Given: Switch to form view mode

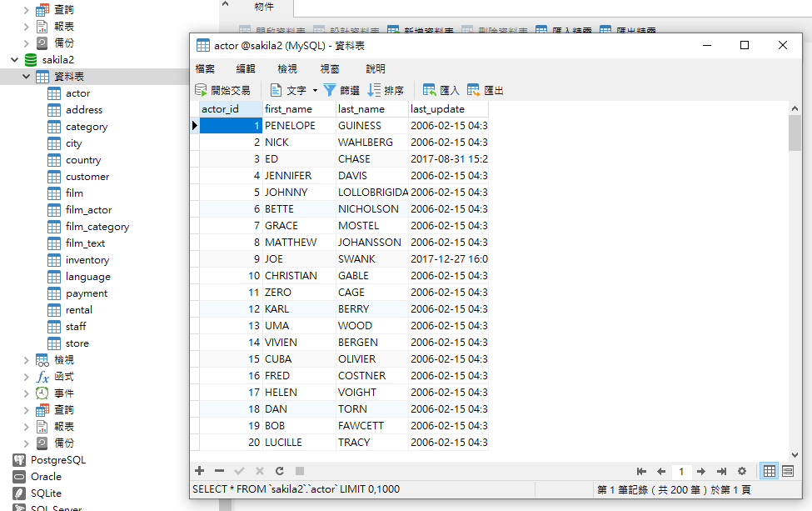Looking at the screenshot, I should (x=788, y=472).
